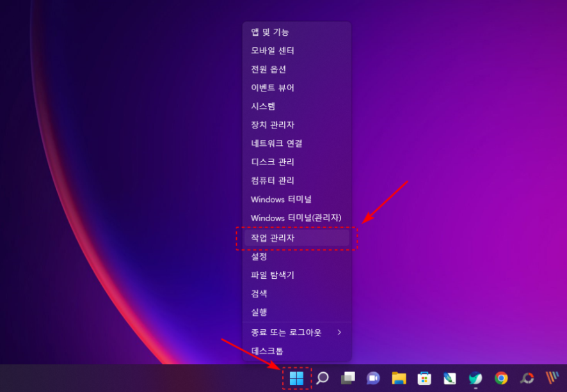Open 파일 탐색기 menu item
567x392 pixels.
pos(297,275)
